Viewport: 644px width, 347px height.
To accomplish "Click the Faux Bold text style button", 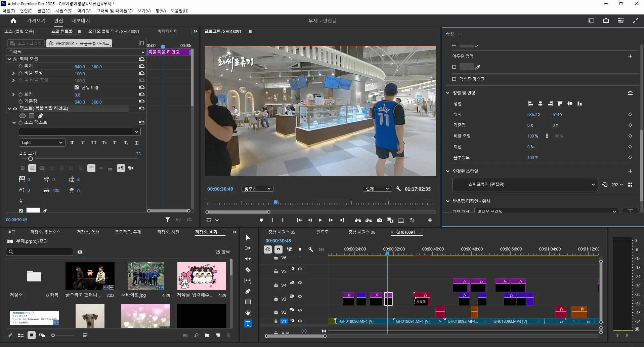I will 72,143.
